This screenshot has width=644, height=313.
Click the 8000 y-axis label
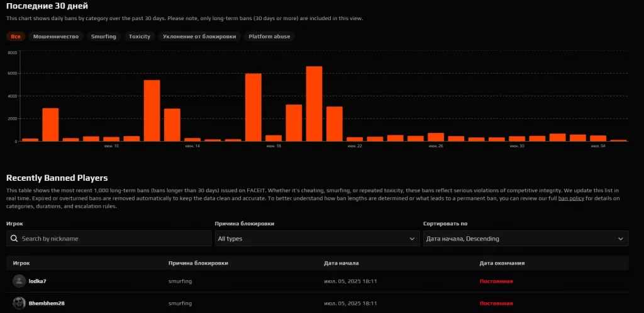click(x=13, y=53)
